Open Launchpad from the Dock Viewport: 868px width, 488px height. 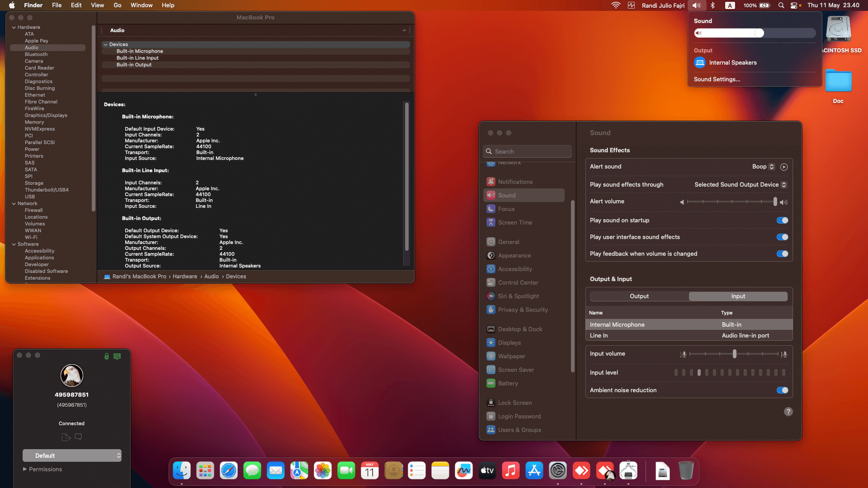coord(205,471)
